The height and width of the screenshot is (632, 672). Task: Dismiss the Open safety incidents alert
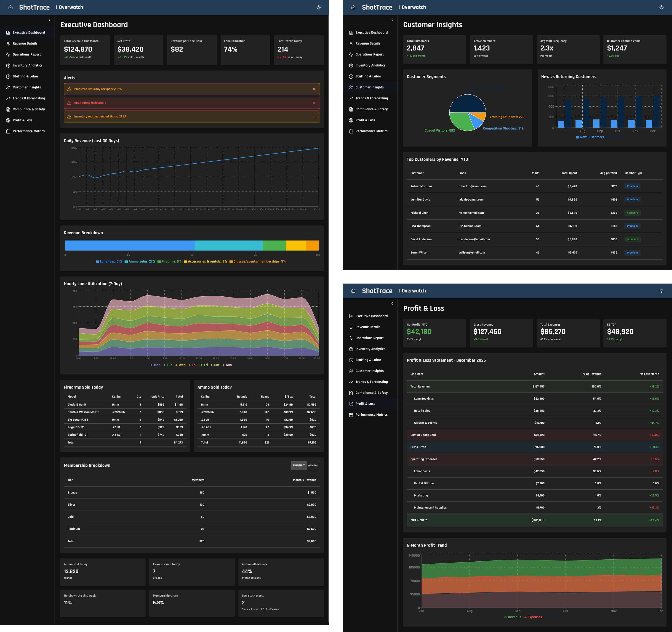[314, 103]
